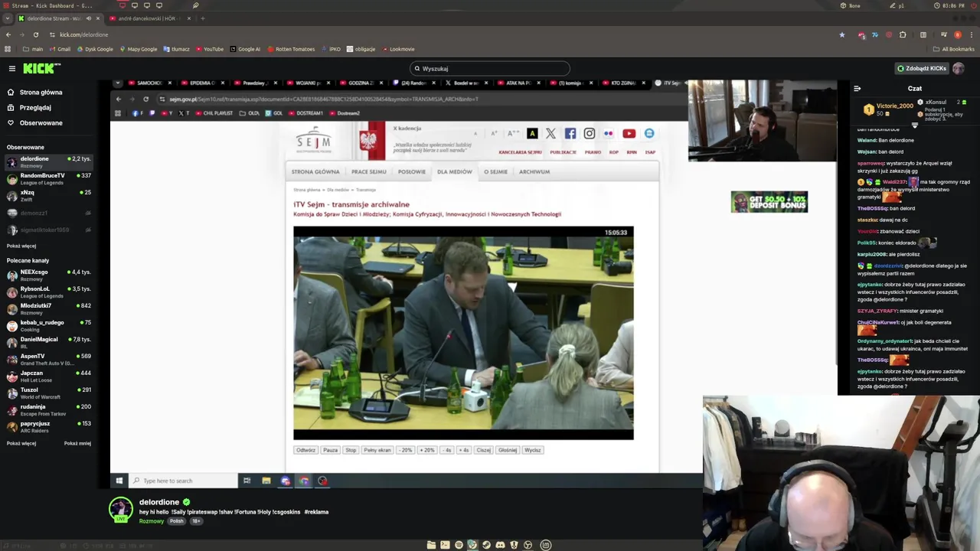The width and height of the screenshot is (980, 551).
Task: Expand the tab search dropdown arrow
Action: tap(8, 18)
